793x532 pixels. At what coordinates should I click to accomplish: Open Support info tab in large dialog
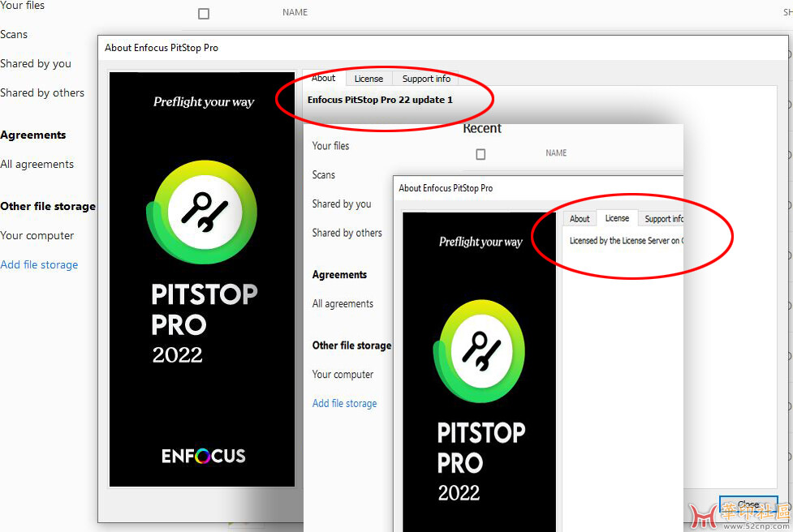[426, 79]
